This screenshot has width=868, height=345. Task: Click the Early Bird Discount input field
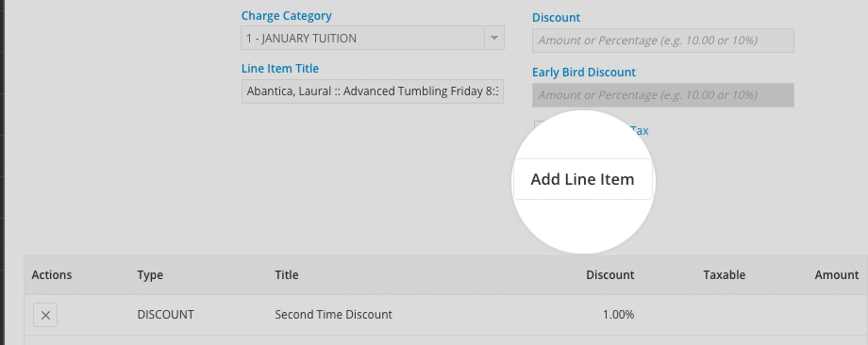coord(663,95)
